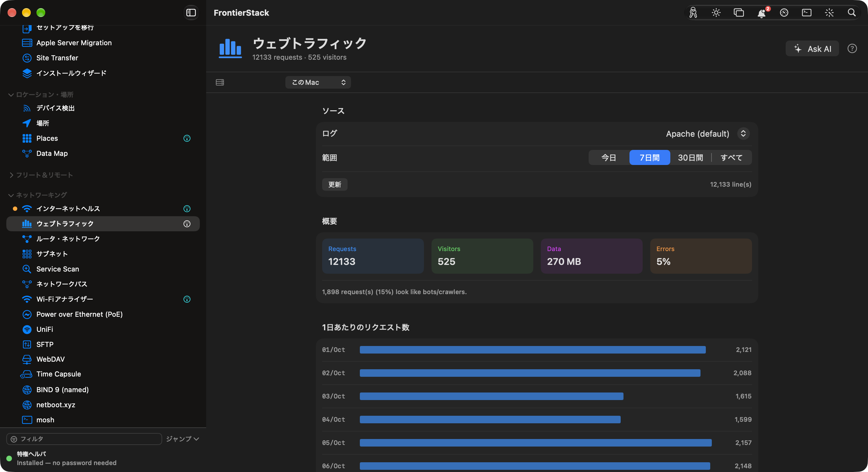Open the windows overlay toolbar icon

click(739, 13)
